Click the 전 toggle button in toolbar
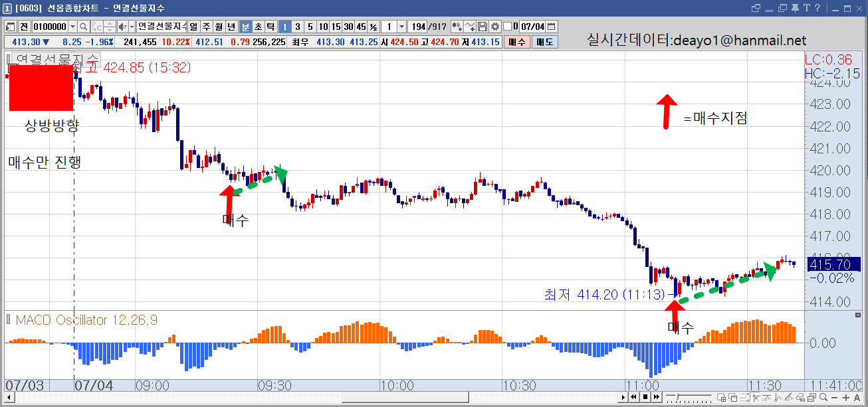868x407 pixels. 24,27
